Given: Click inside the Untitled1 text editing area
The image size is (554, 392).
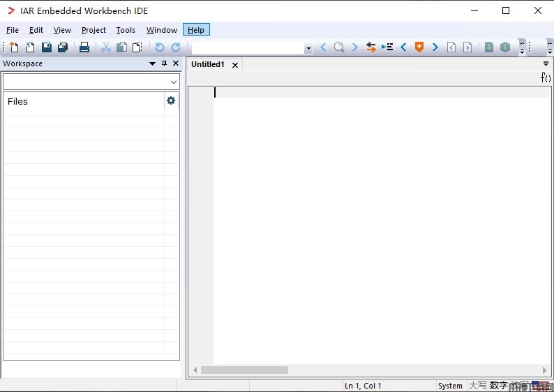Looking at the screenshot, I should click(x=382, y=226).
